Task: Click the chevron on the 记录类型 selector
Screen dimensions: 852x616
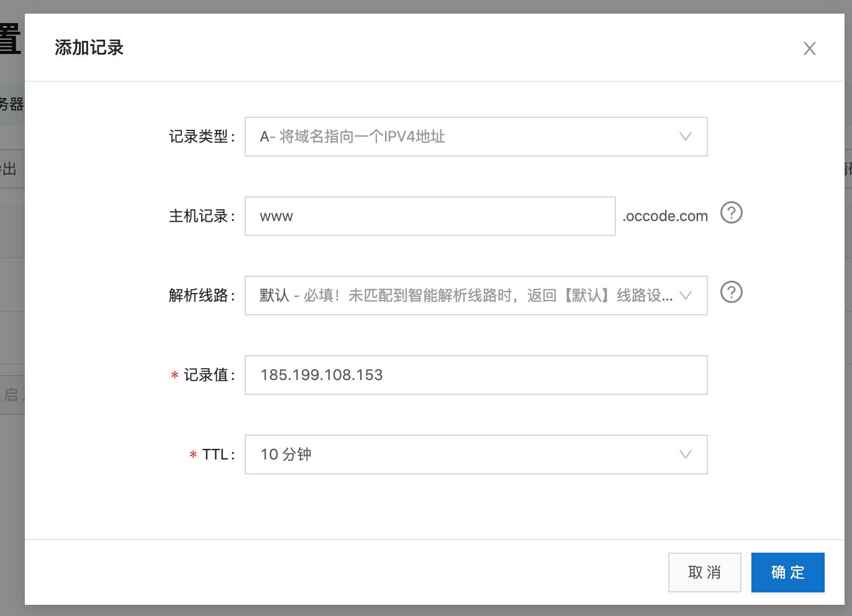Action: 686,137
